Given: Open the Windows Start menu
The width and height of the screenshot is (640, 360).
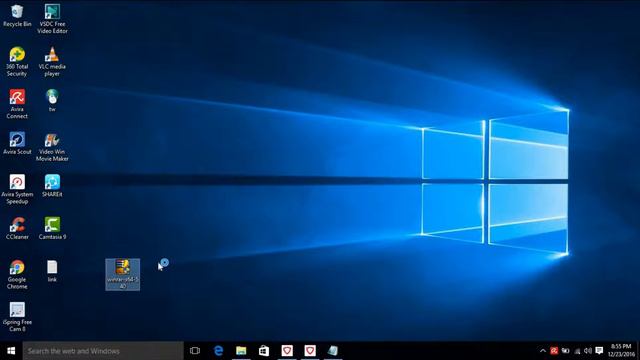Looking at the screenshot, I should (x=11, y=351).
